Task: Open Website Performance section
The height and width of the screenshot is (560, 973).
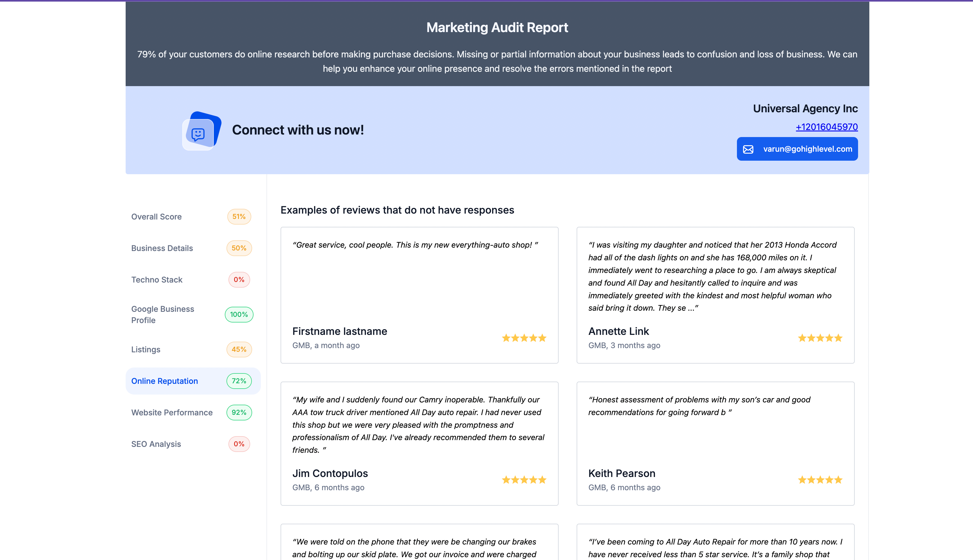Action: pyautogui.click(x=172, y=412)
